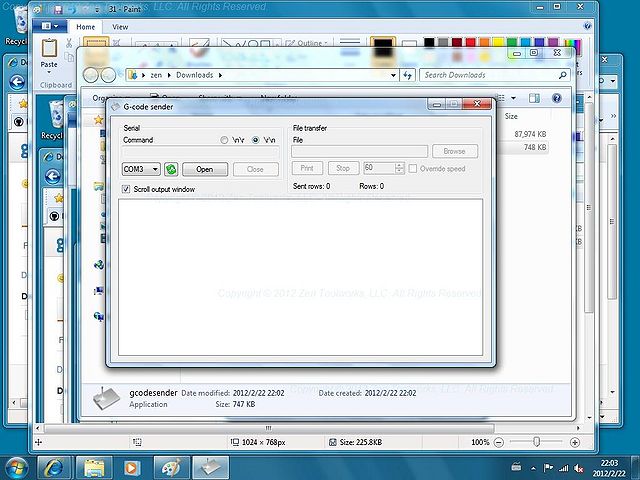This screenshot has height=480, width=640.
Task: Click the Paint help question mark icon
Action: [587, 26]
